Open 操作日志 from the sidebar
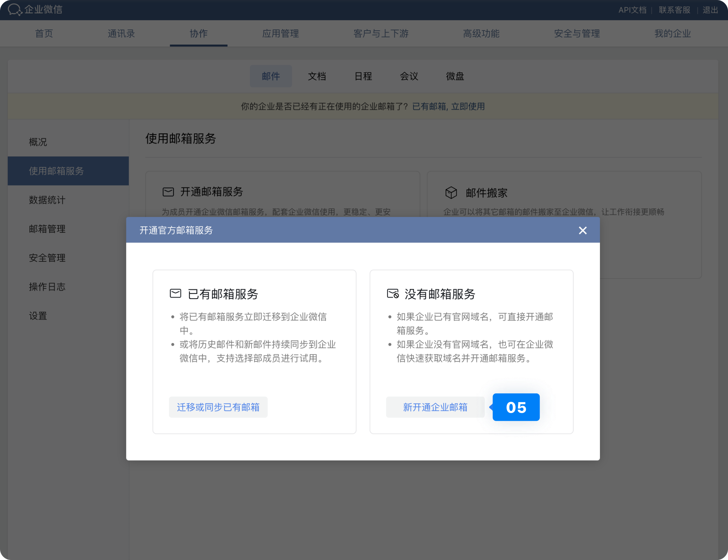The height and width of the screenshot is (560, 728). point(47,287)
